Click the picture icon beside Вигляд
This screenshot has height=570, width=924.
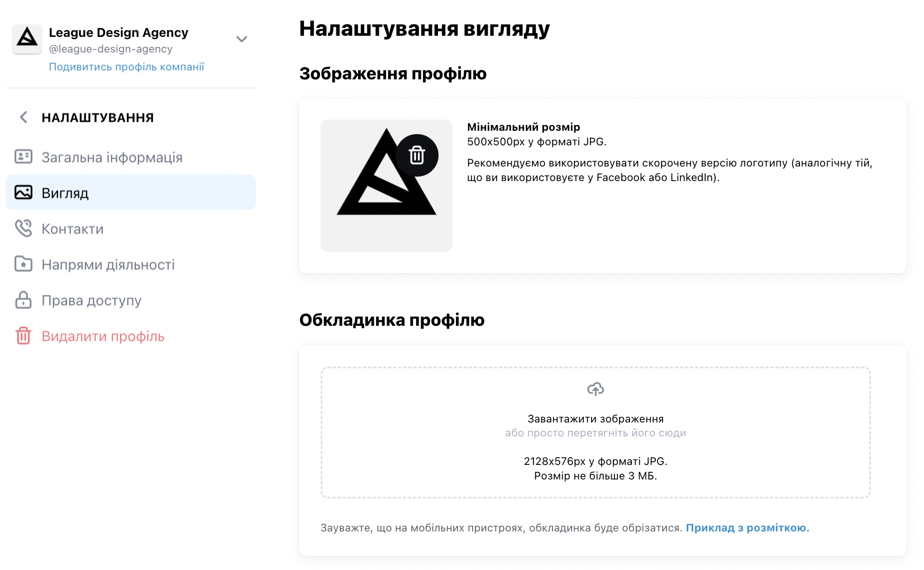coord(23,192)
